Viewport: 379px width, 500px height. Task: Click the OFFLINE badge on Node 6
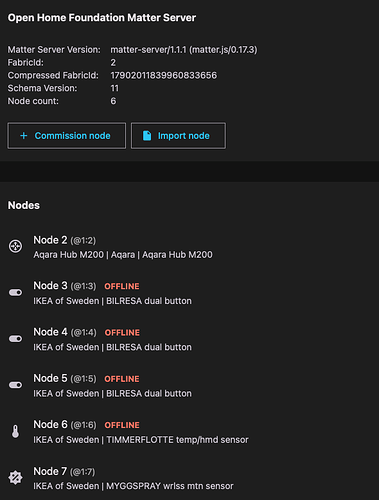[122, 425]
